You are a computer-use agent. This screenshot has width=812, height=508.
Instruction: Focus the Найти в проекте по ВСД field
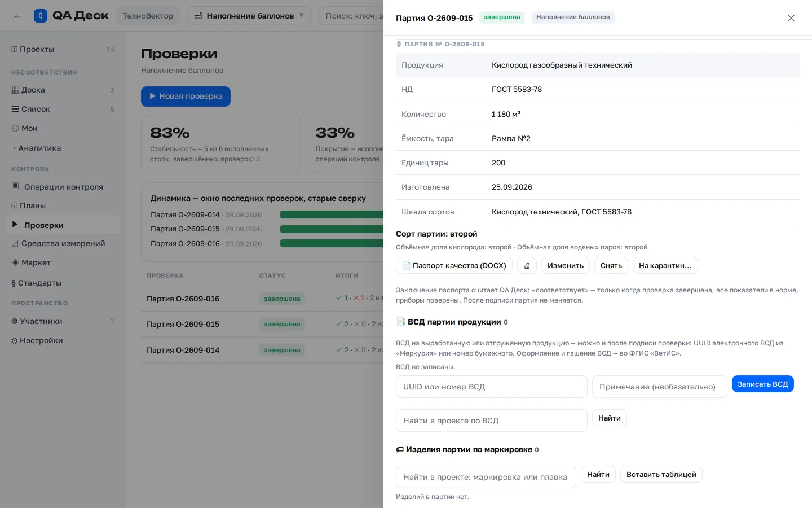492,421
